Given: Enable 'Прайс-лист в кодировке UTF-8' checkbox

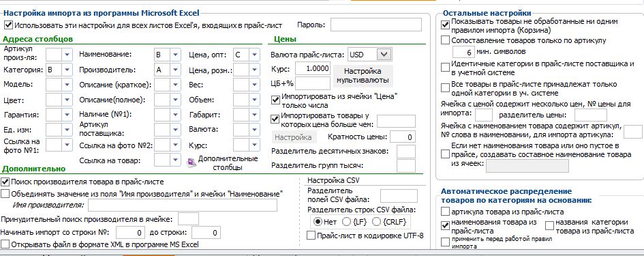Looking at the screenshot, I should click(x=311, y=236).
